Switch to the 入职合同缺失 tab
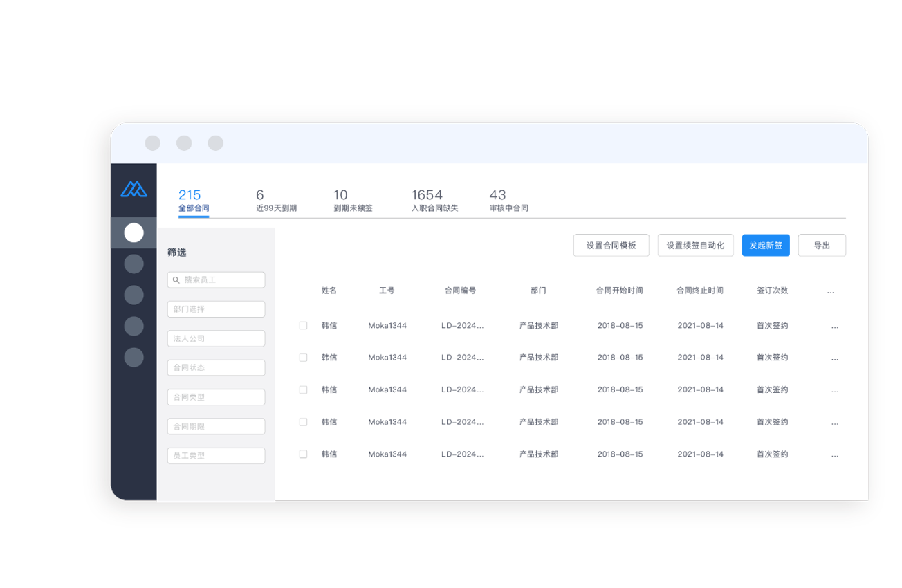Viewport: 902px width, 588px height. click(434, 201)
